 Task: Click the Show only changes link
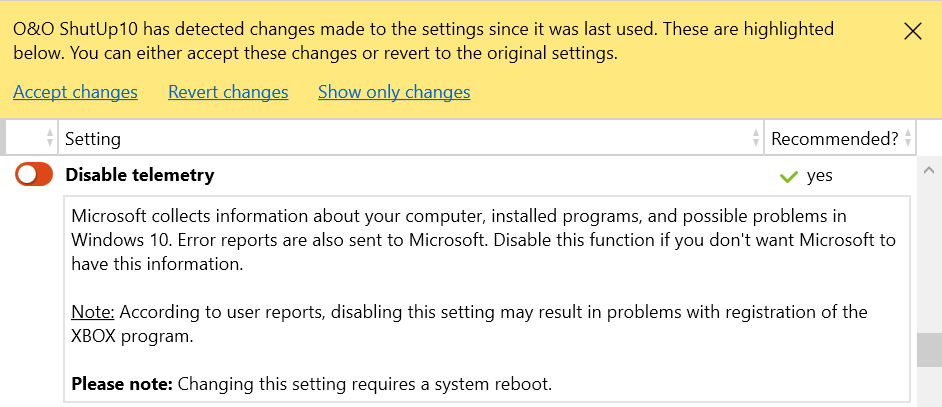[x=394, y=92]
